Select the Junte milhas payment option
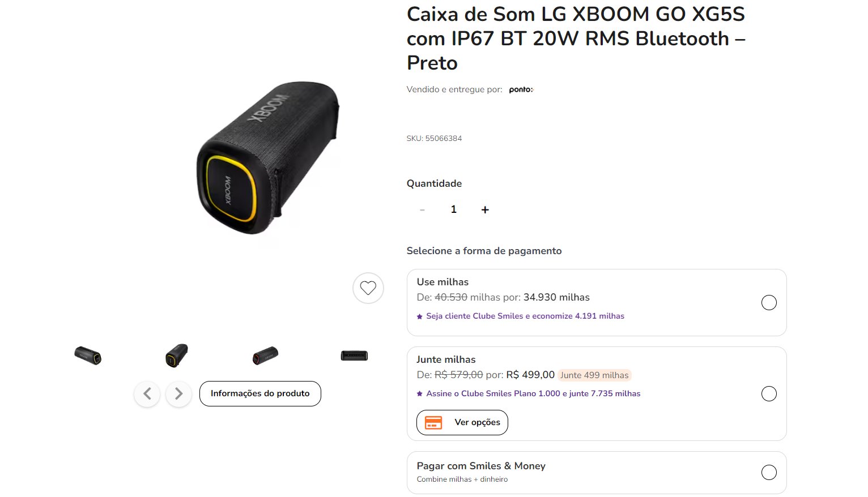The height and width of the screenshot is (497, 868). click(769, 394)
